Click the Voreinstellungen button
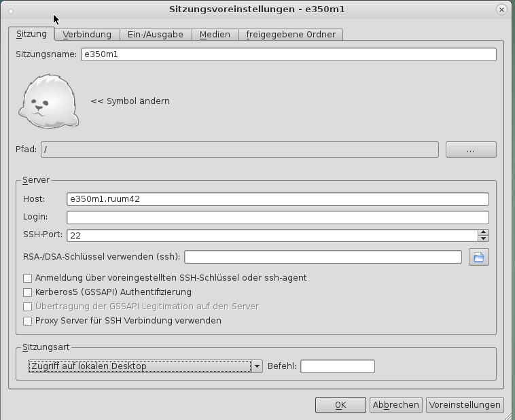The image size is (515, 420). click(465, 405)
